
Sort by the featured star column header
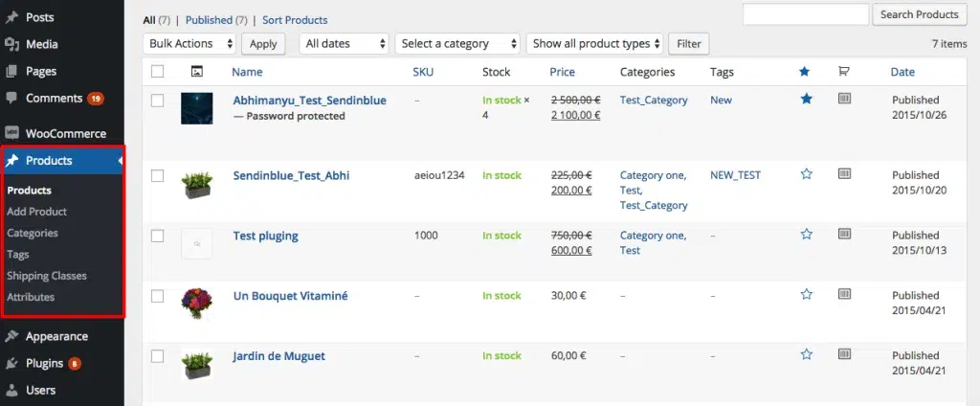(805, 72)
